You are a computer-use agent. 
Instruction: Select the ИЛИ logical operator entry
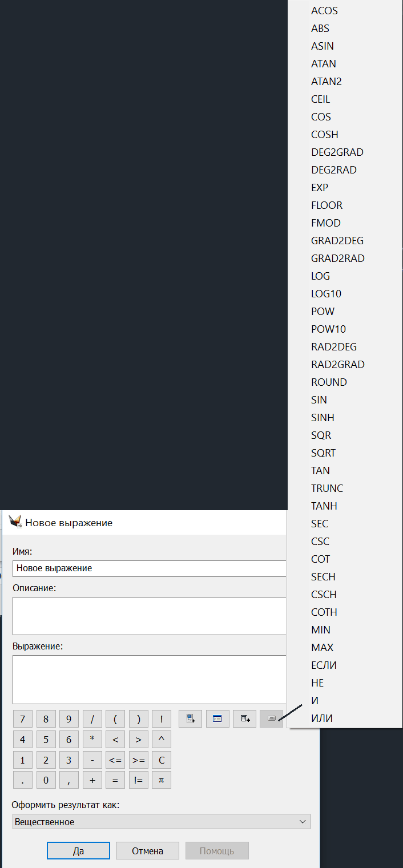[x=321, y=718]
